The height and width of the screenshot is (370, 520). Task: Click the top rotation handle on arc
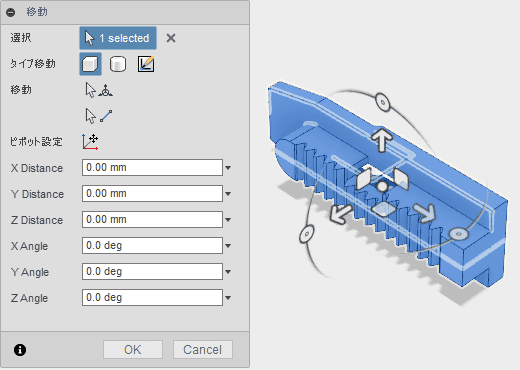[383, 102]
